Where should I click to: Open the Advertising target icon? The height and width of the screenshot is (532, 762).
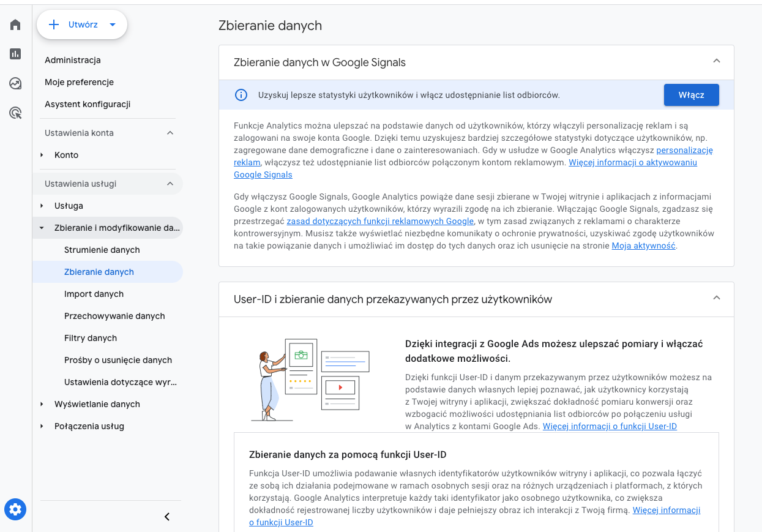(x=15, y=113)
